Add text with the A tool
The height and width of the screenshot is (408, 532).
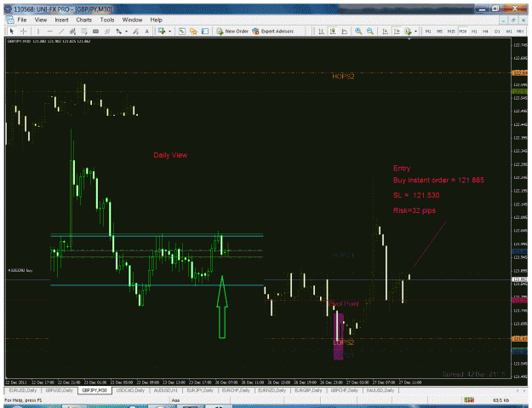(147, 32)
